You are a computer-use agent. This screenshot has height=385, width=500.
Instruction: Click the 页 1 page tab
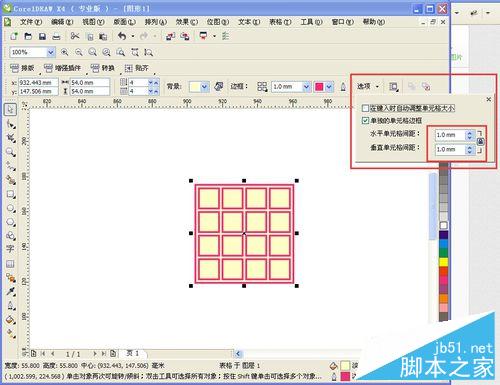pos(133,353)
